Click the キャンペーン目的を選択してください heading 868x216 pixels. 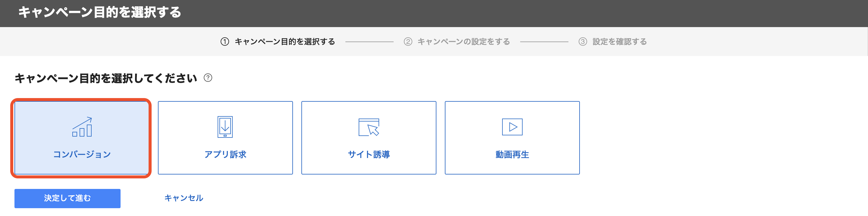point(105,78)
